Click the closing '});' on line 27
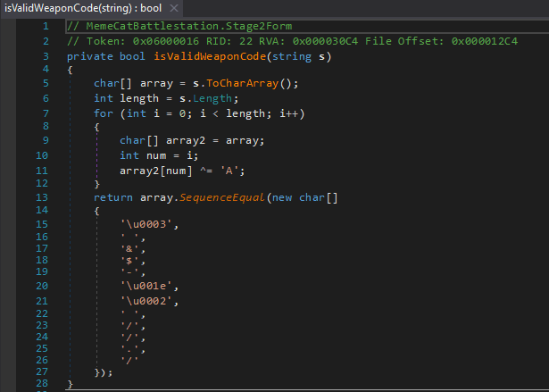 [x=104, y=372]
